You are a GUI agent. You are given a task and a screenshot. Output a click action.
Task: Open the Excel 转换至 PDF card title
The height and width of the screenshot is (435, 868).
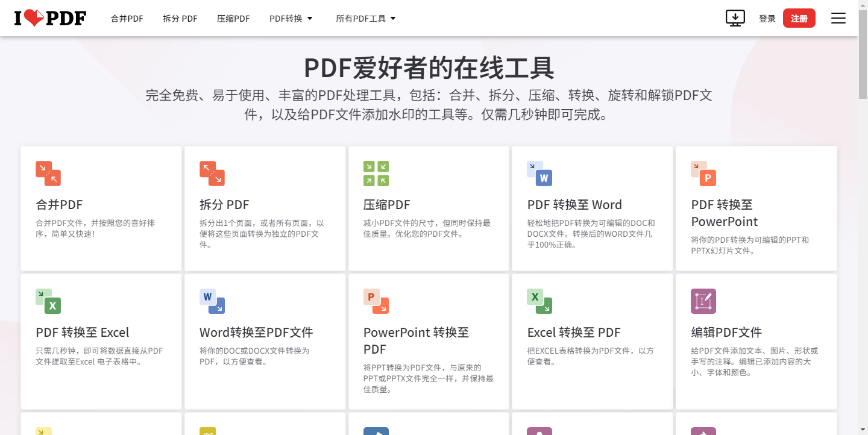[574, 333]
